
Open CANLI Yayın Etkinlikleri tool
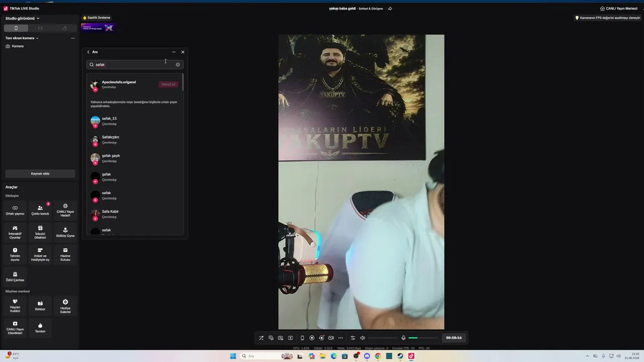(x=15, y=328)
